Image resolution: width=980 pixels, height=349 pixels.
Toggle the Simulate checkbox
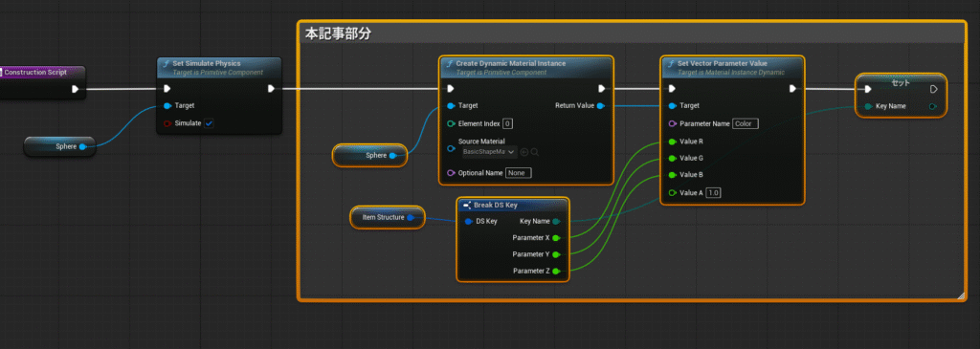point(209,123)
